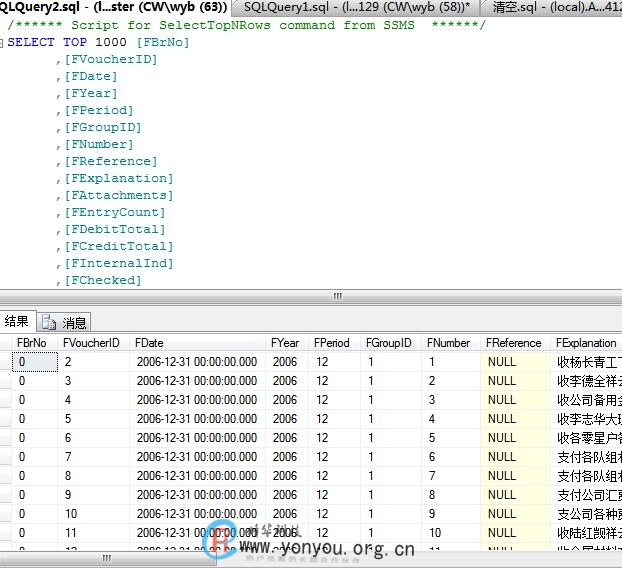Click the FPeriod column header
Screen dimensions: 622x568
click(334, 343)
